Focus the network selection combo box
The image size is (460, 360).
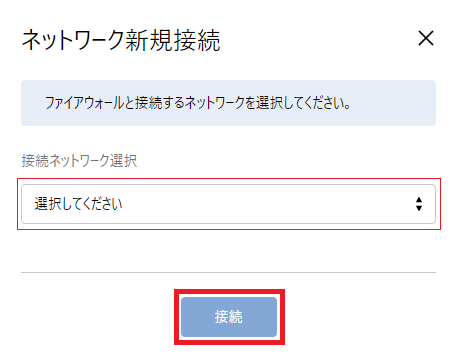[228, 204]
